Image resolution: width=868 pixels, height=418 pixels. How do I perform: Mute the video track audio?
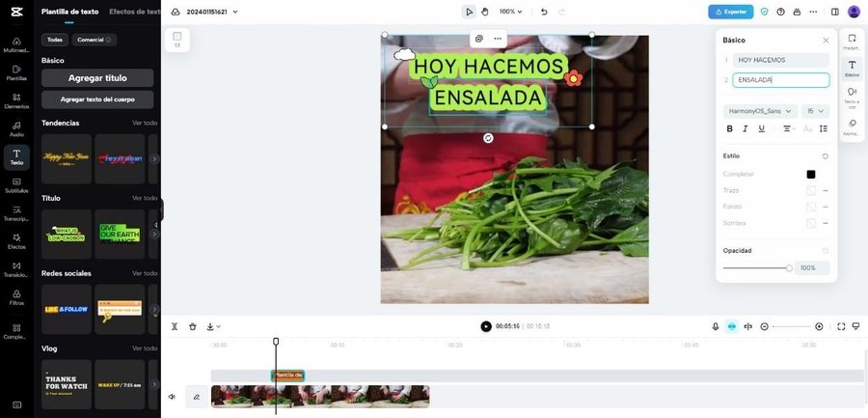click(x=173, y=397)
